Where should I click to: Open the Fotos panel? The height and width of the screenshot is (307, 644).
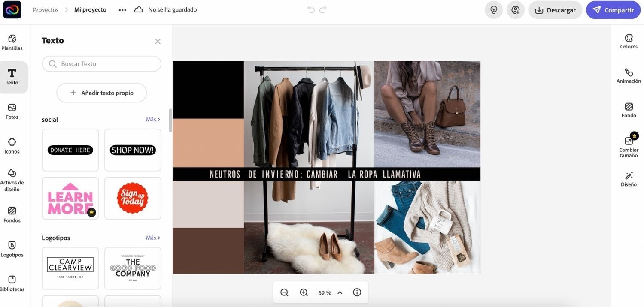click(12, 111)
